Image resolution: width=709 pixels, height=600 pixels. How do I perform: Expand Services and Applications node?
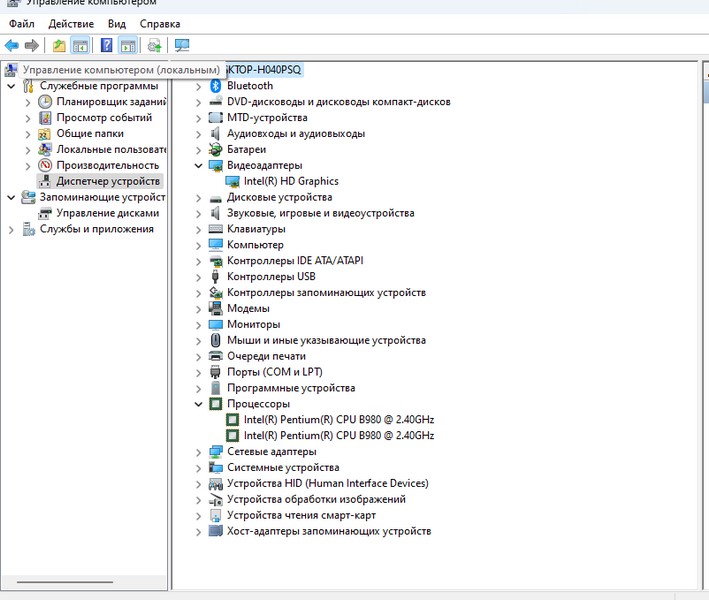coord(12,229)
